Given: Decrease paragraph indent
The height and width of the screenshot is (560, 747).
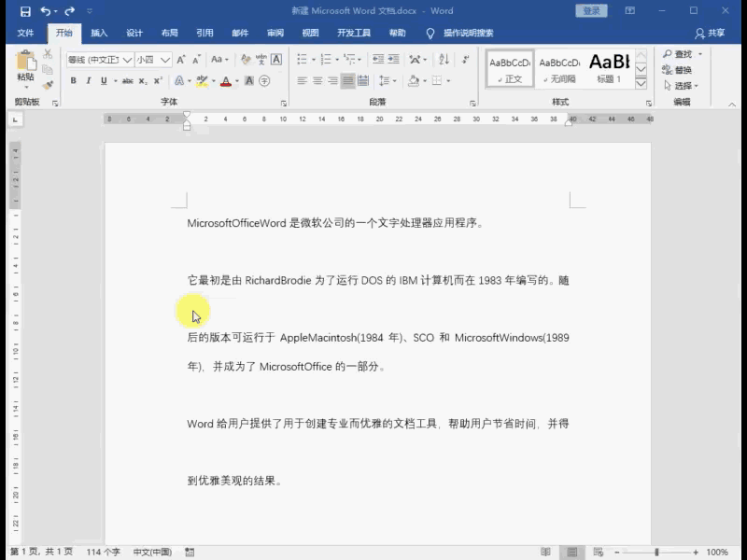Looking at the screenshot, I should pos(378,60).
